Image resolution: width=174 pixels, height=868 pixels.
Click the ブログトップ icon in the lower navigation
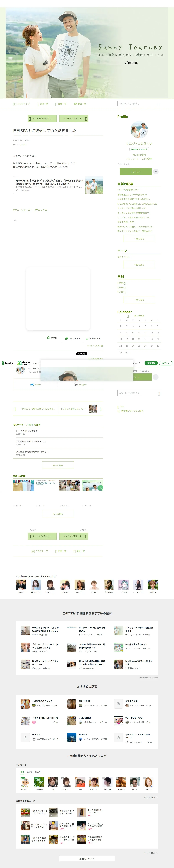coord(33,551)
